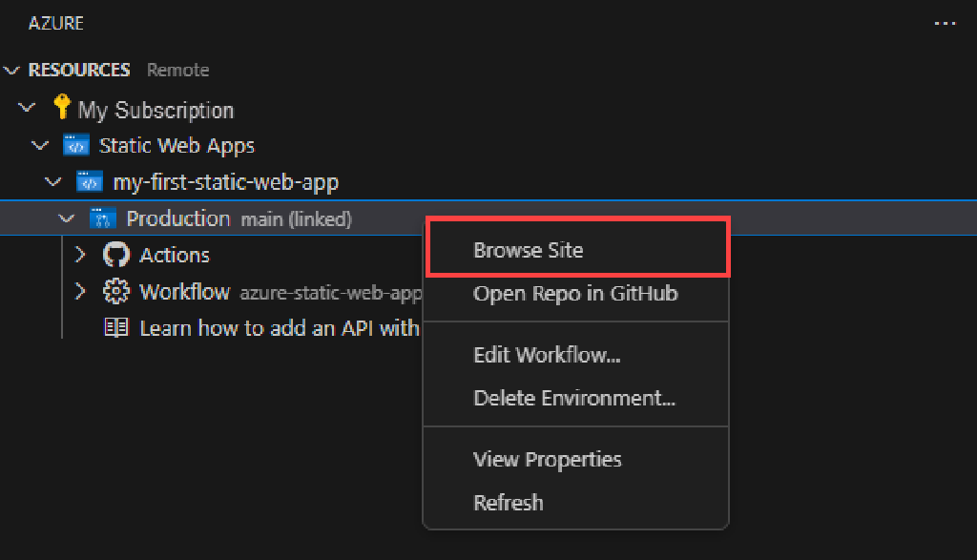Screen dimensions: 977x560
Task: Select the GitHub Actions octocat icon
Action: click(115, 254)
